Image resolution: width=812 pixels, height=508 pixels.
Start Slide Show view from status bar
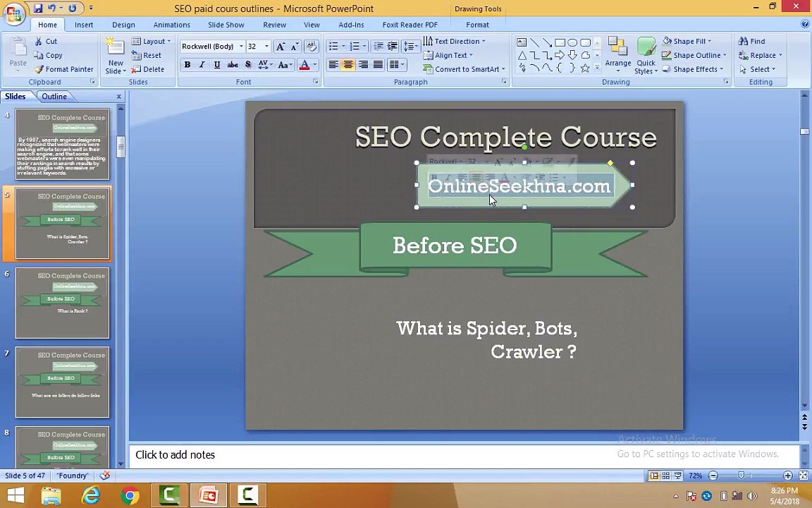(x=678, y=476)
